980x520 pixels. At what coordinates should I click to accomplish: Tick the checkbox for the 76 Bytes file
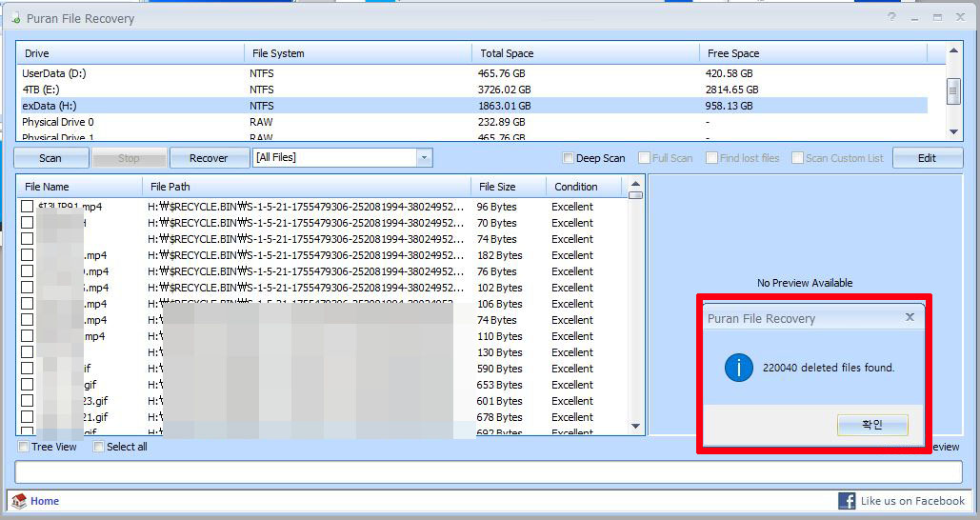click(x=27, y=271)
